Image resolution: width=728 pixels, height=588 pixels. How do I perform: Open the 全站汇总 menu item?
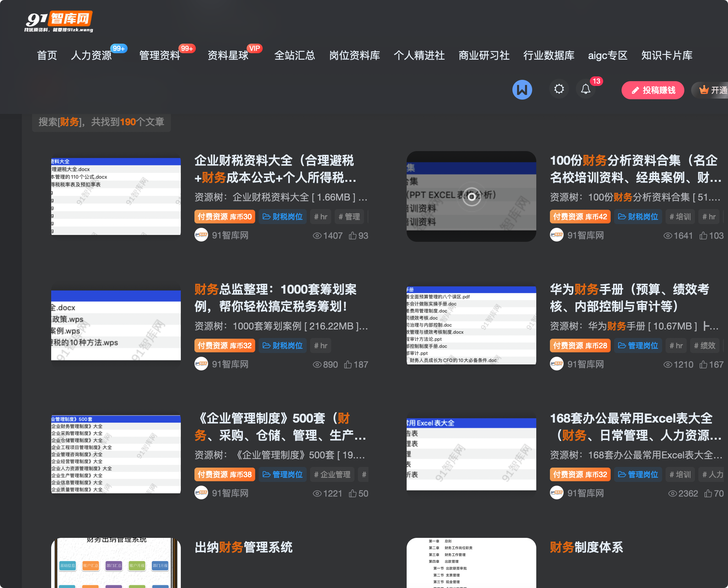[x=295, y=56]
